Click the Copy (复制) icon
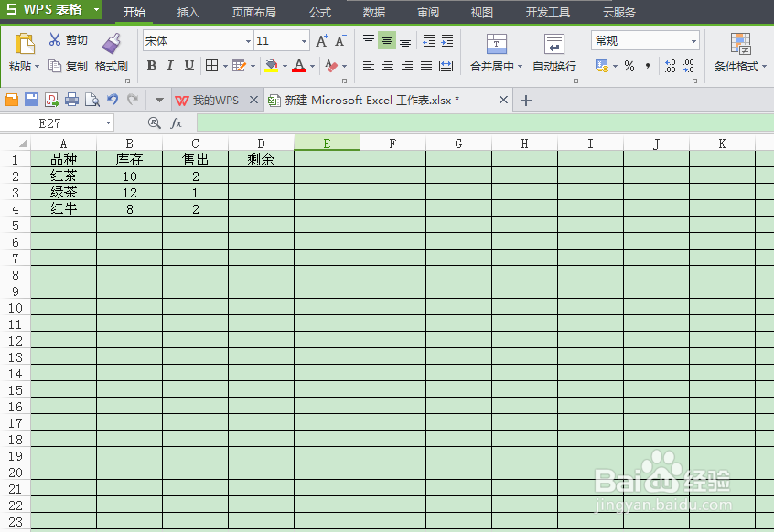This screenshot has height=532, width=774. tap(54, 66)
